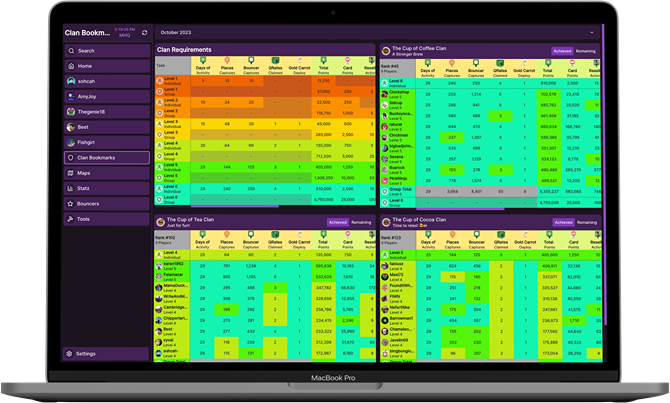
Task: Switch Cup of Tea Clan to Remaining
Action: click(361, 221)
